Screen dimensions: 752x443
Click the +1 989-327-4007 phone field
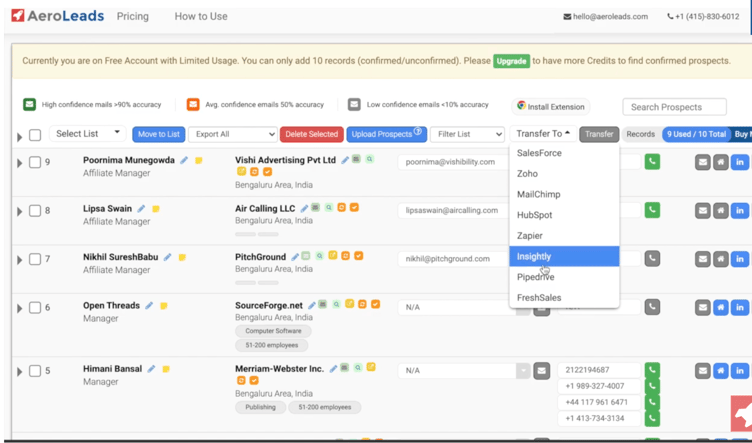(x=599, y=386)
